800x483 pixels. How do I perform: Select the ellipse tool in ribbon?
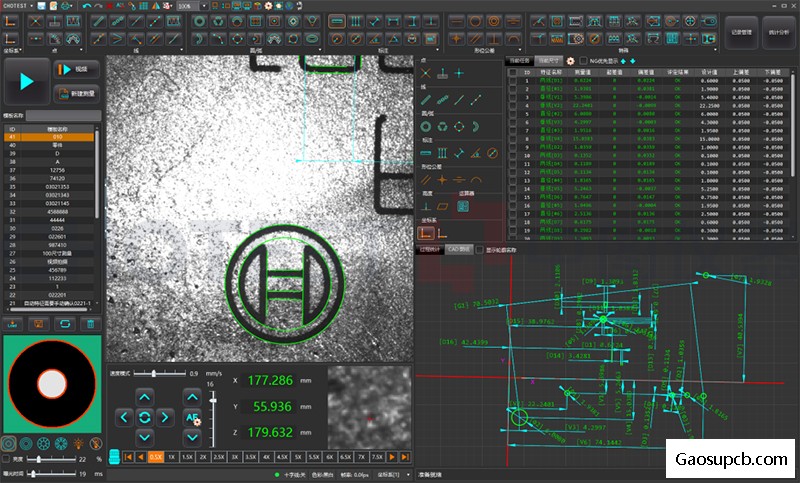point(312,39)
